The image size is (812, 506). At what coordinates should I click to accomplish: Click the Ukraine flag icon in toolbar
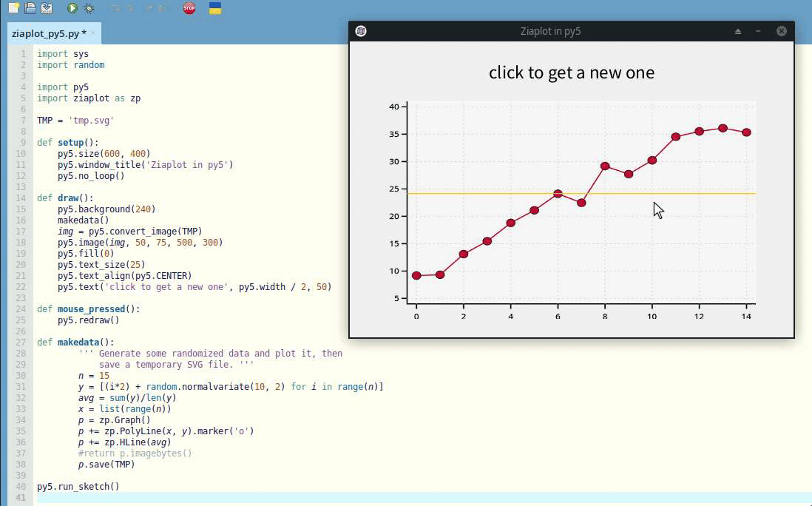pos(215,8)
